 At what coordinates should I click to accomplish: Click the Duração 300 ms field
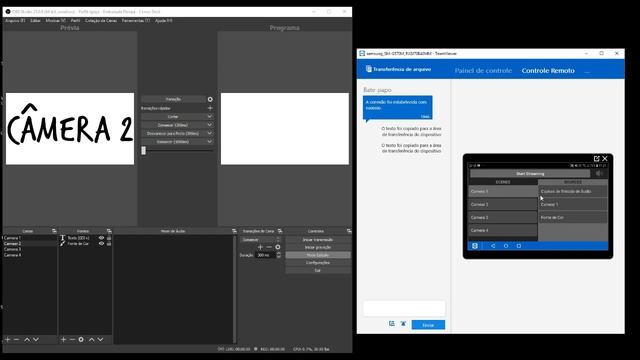[265, 255]
